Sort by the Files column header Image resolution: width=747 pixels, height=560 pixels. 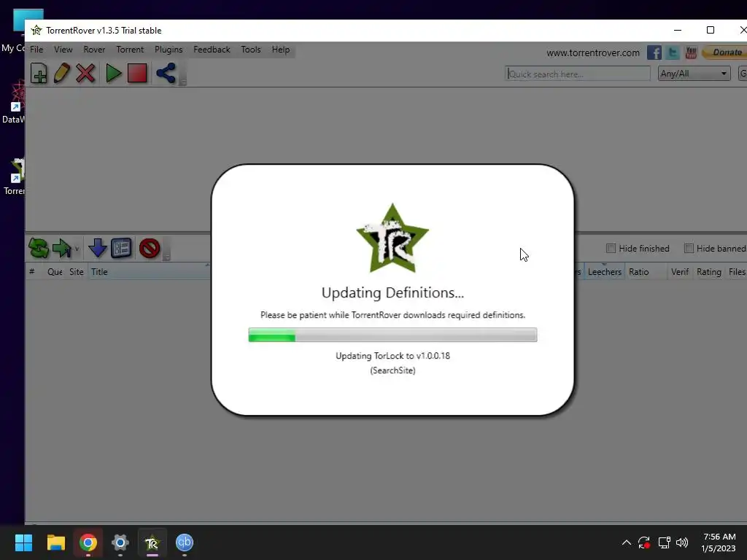(x=736, y=272)
